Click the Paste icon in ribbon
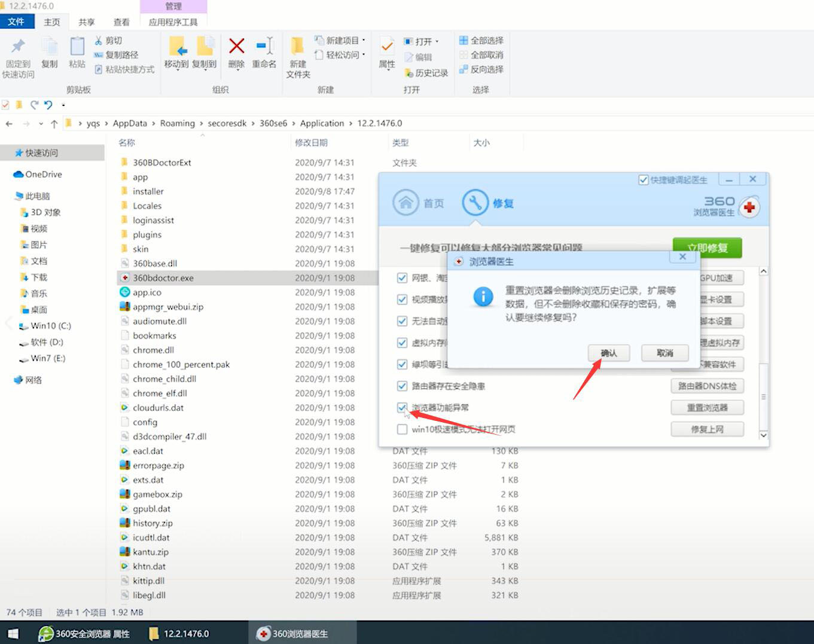 click(x=77, y=47)
